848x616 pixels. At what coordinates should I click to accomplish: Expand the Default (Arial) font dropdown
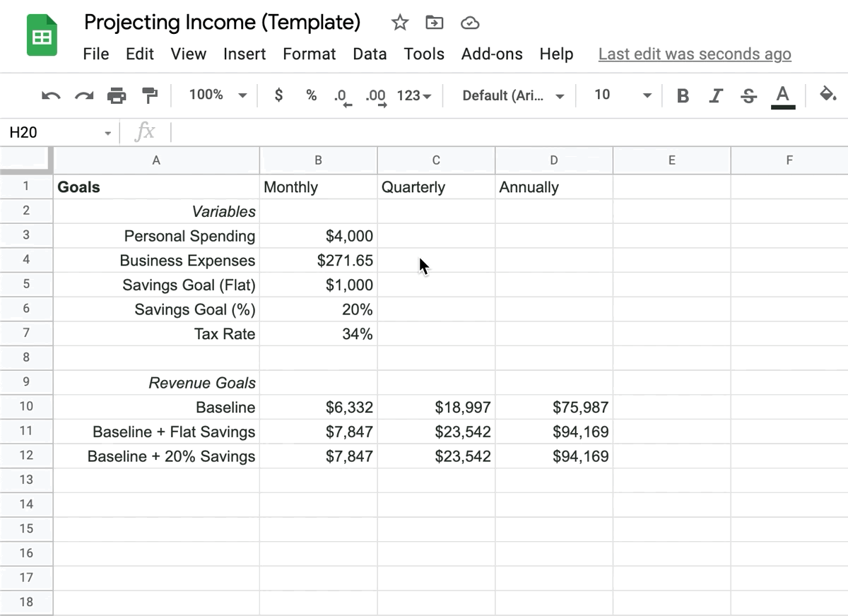click(513, 95)
